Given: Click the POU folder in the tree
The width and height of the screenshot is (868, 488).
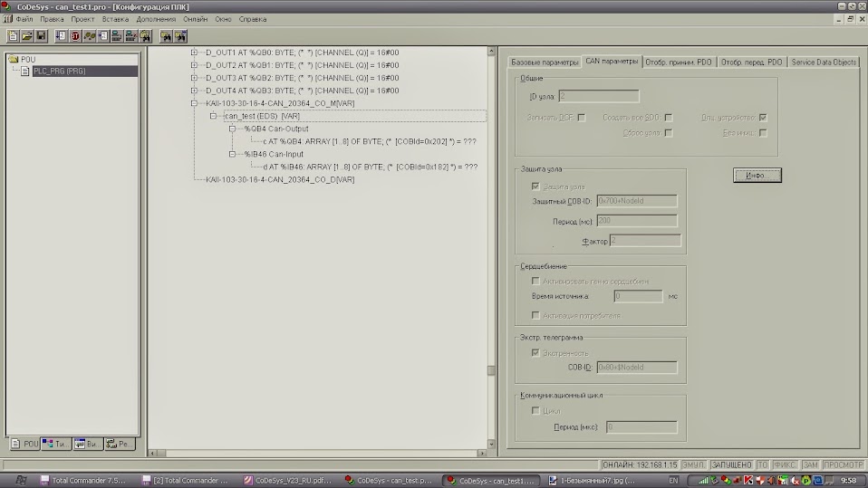Looking at the screenshot, I should point(22,59).
